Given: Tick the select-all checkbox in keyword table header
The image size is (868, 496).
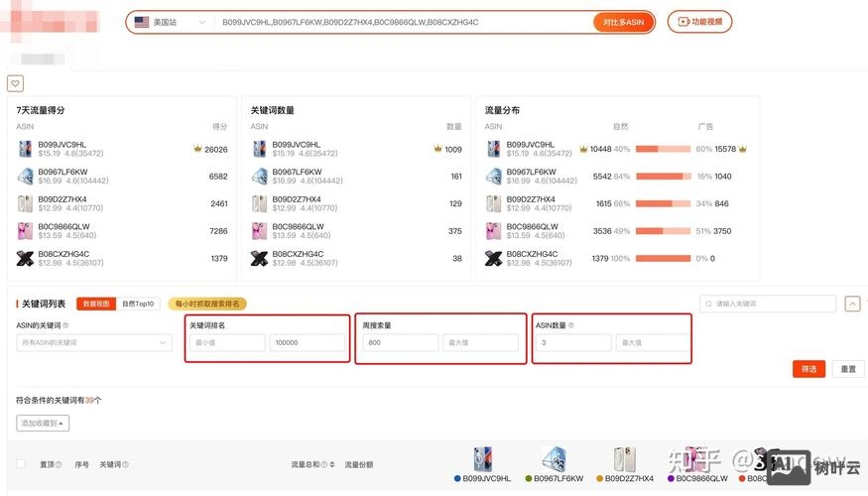Looking at the screenshot, I should pyautogui.click(x=21, y=464).
